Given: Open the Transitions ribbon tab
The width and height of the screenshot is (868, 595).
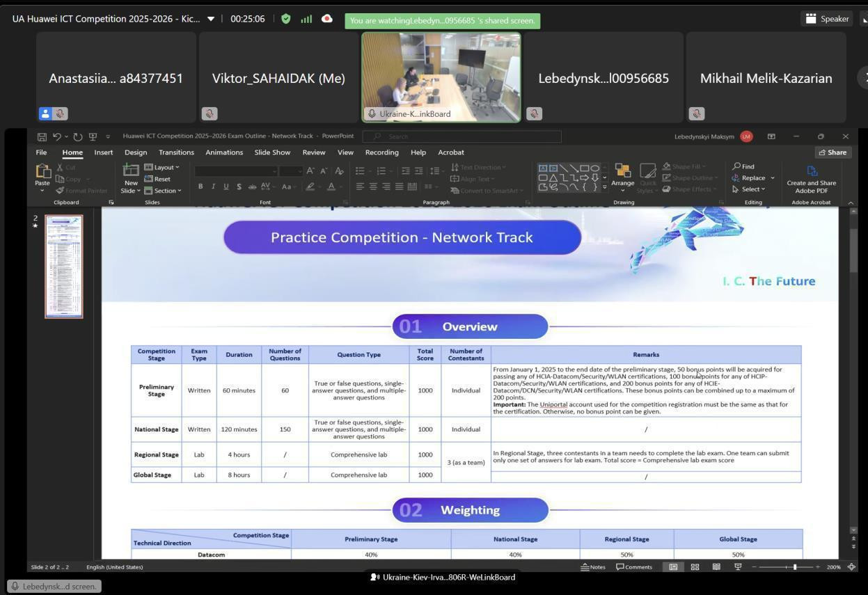Looking at the screenshot, I should (176, 152).
